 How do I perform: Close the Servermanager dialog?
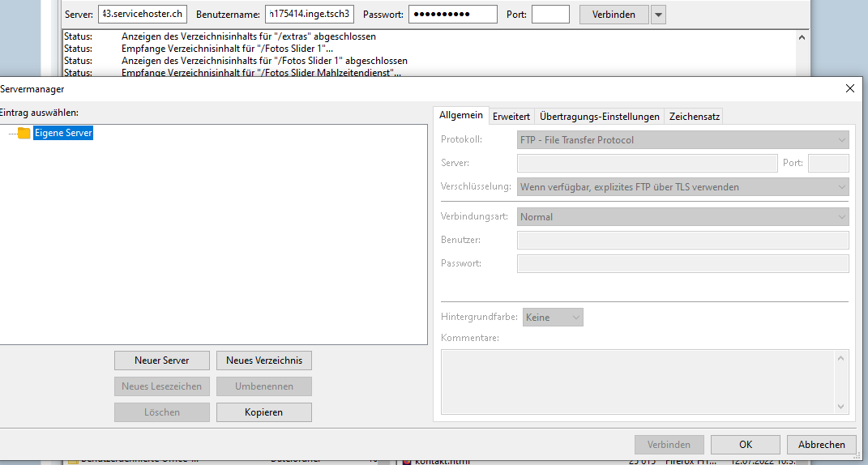click(849, 88)
